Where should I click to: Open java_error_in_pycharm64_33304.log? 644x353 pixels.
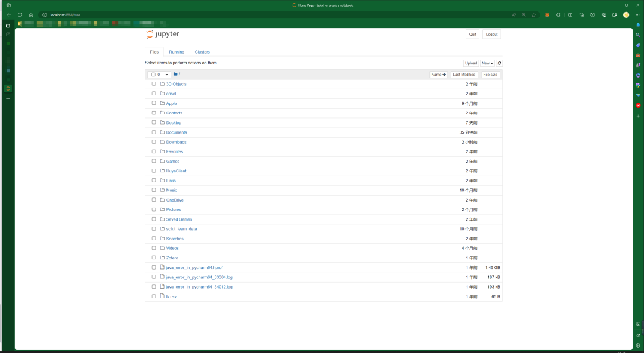pyautogui.click(x=199, y=277)
